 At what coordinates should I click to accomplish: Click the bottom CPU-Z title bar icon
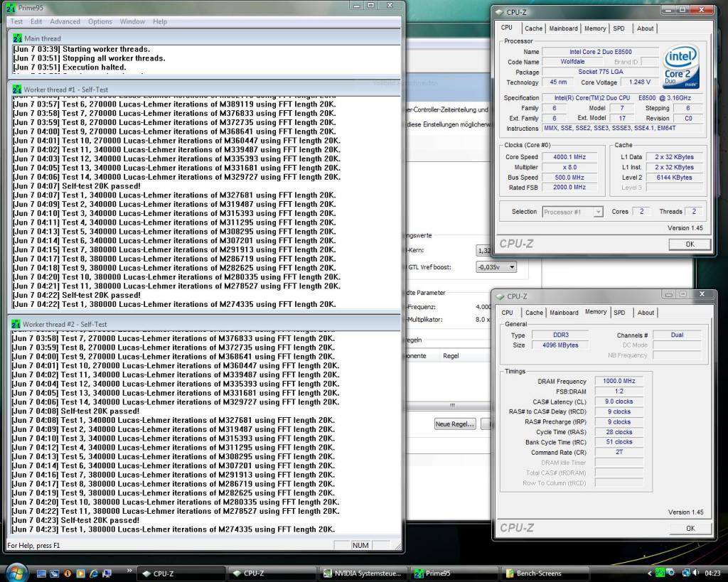pos(500,296)
